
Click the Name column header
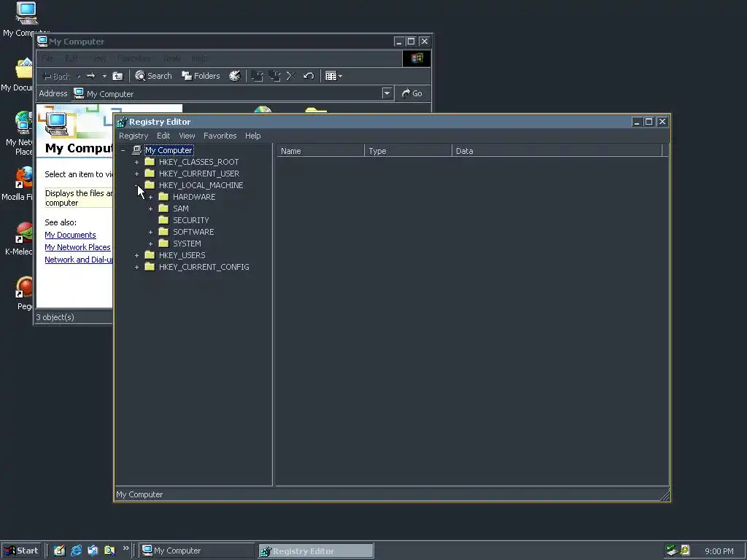coord(320,151)
